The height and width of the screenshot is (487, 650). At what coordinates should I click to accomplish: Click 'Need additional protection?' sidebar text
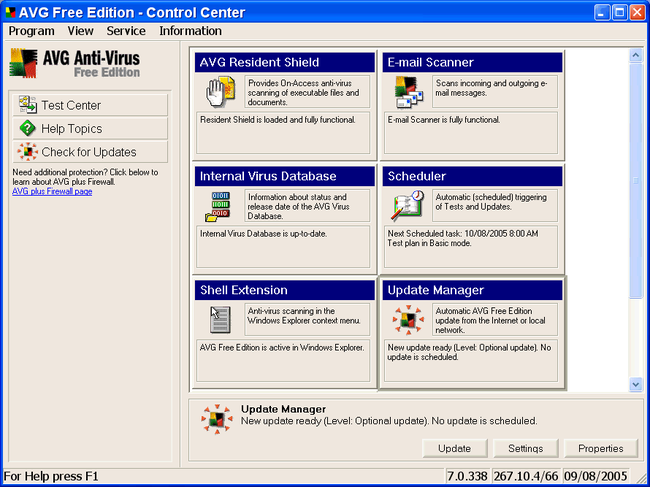click(85, 177)
